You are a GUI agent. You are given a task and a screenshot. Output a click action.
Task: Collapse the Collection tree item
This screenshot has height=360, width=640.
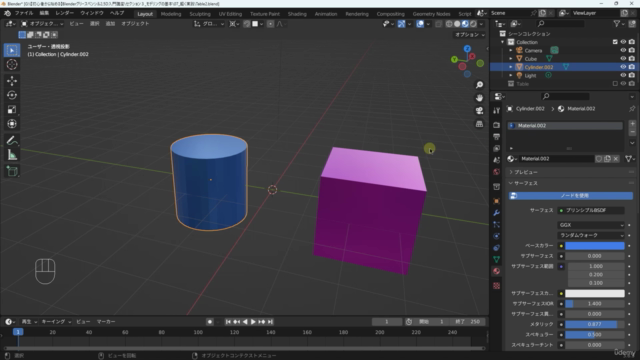click(502, 42)
